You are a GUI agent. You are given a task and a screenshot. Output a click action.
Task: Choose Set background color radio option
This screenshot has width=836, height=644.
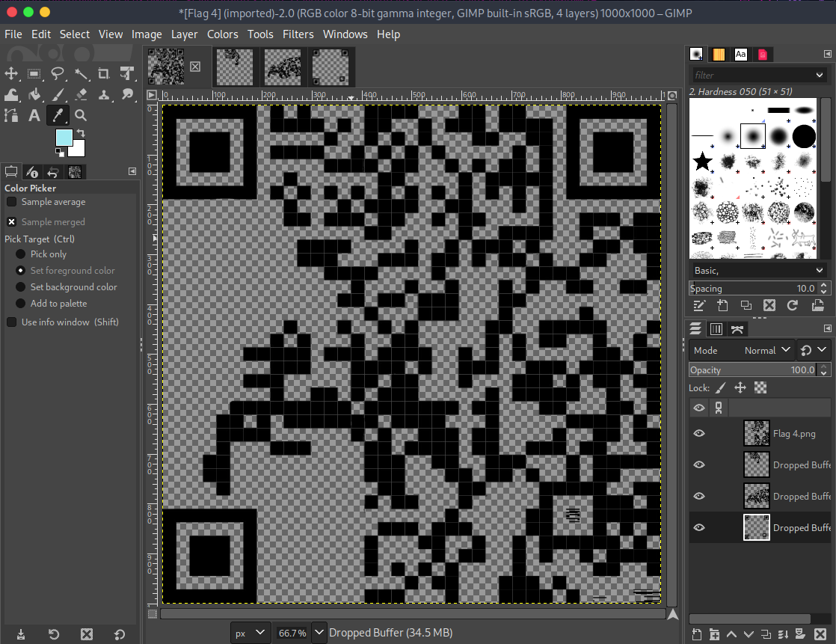click(x=21, y=286)
